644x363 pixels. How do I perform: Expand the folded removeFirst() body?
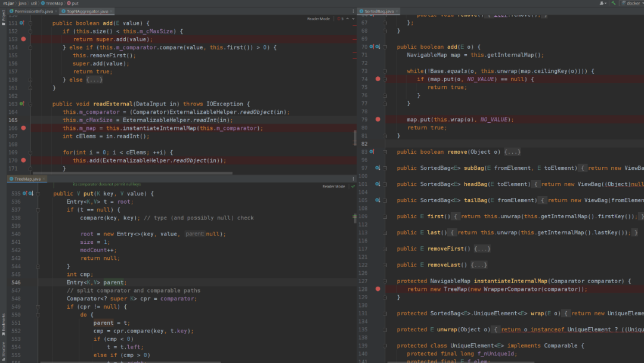pyautogui.click(x=482, y=249)
